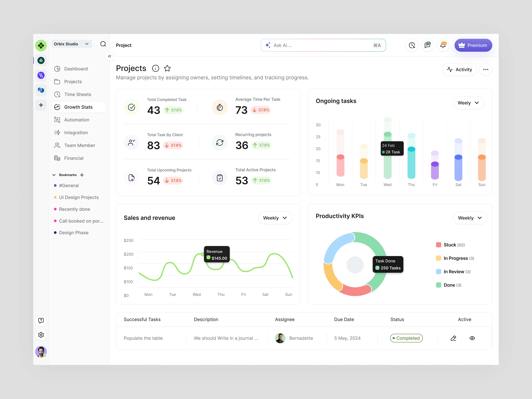Click the search icon in sidebar
532x399 pixels.
[x=103, y=44]
